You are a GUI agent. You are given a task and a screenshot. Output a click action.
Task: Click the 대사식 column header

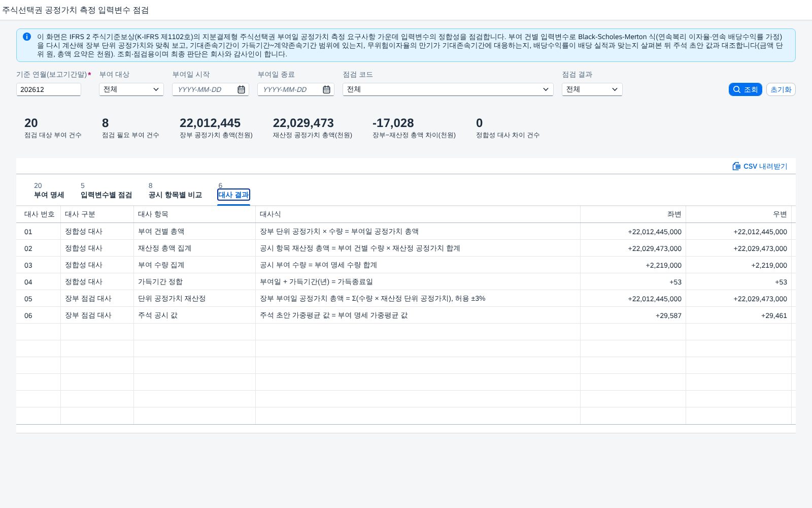click(418, 214)
